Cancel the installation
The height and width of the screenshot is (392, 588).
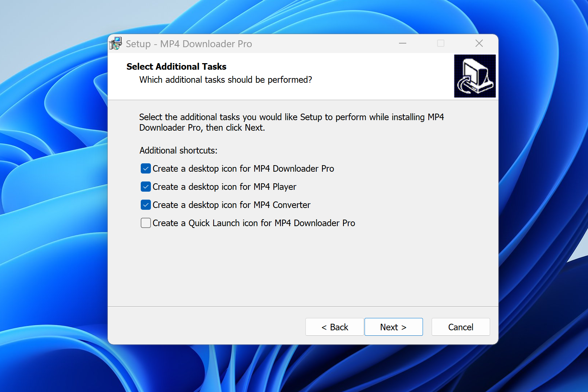point(460,327)
